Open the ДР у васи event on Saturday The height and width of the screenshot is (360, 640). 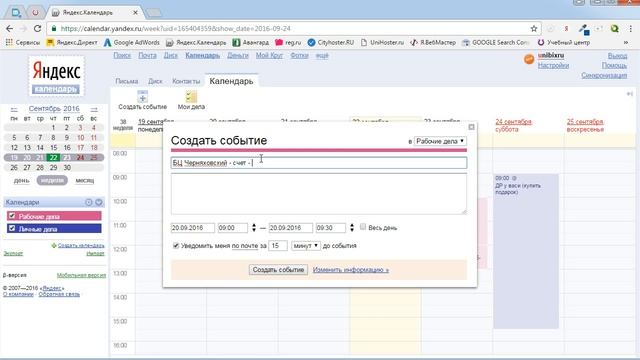click(x=526, y=251)
